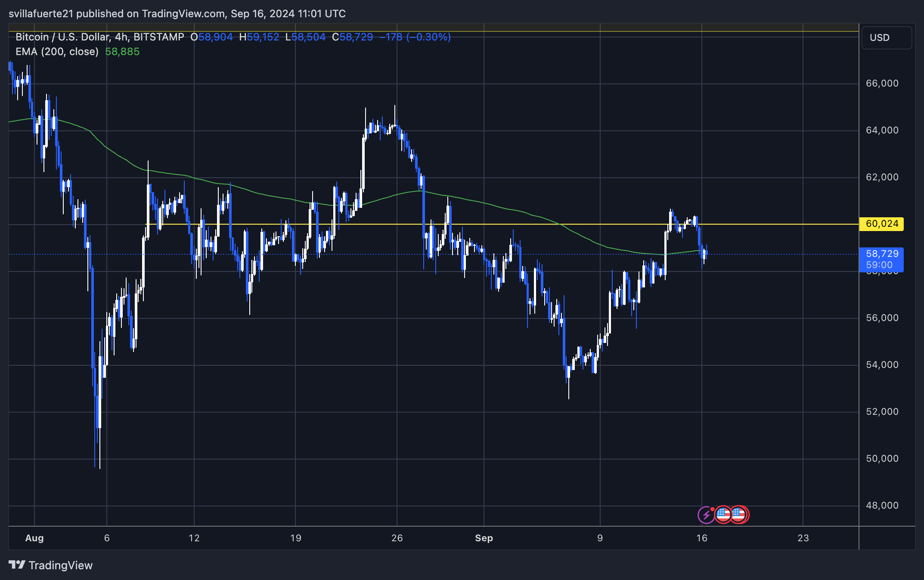Image resolution: width=924 pixels, height=580 pixels.
Task: Click the yellow 60,024 price level label
Action: (881, 224)
